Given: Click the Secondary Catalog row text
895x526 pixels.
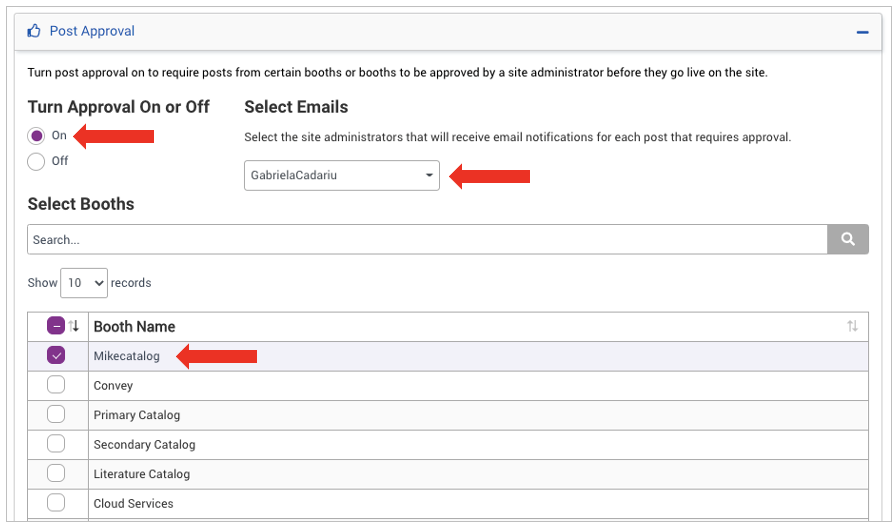Looking at the screenshot, I should (x=144, y=444).
